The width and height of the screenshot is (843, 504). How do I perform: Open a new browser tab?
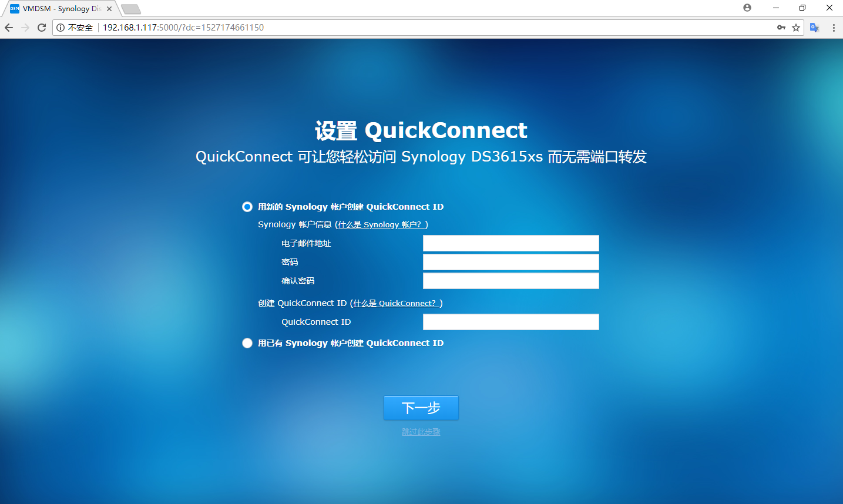coord(131,9)
